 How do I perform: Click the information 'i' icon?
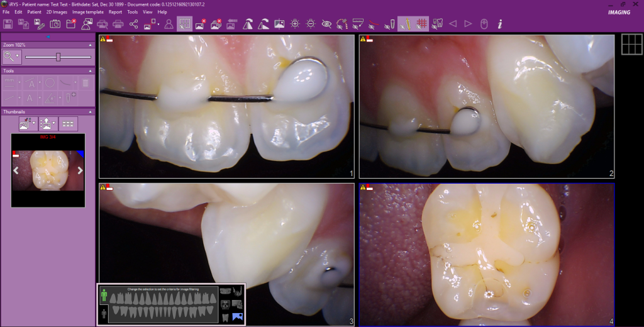pos(500,24)
